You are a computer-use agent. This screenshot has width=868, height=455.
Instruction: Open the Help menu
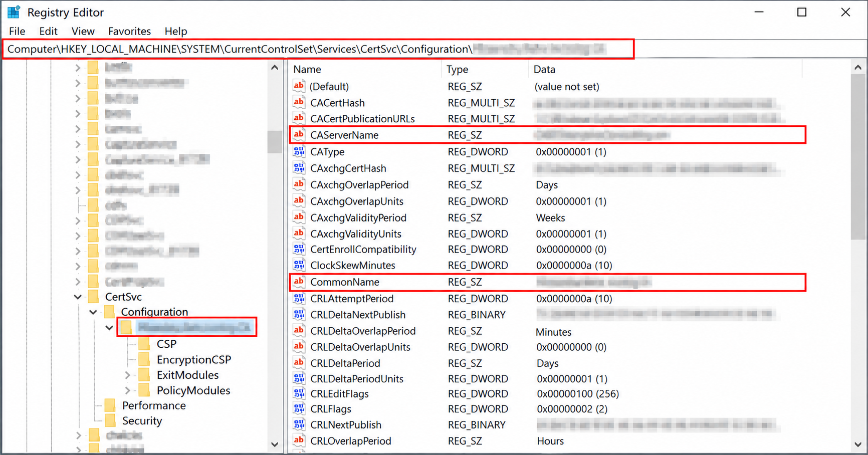point(176,31)
